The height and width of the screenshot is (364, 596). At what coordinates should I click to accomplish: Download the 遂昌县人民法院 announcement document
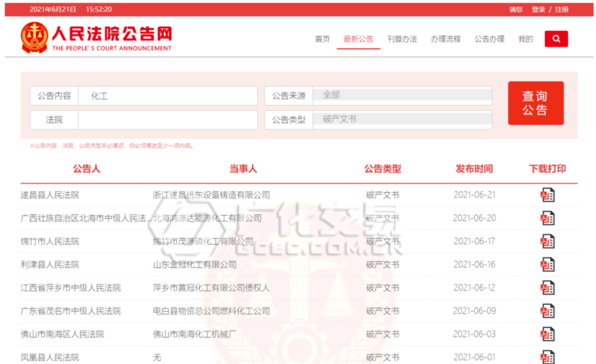pos(547,195)
